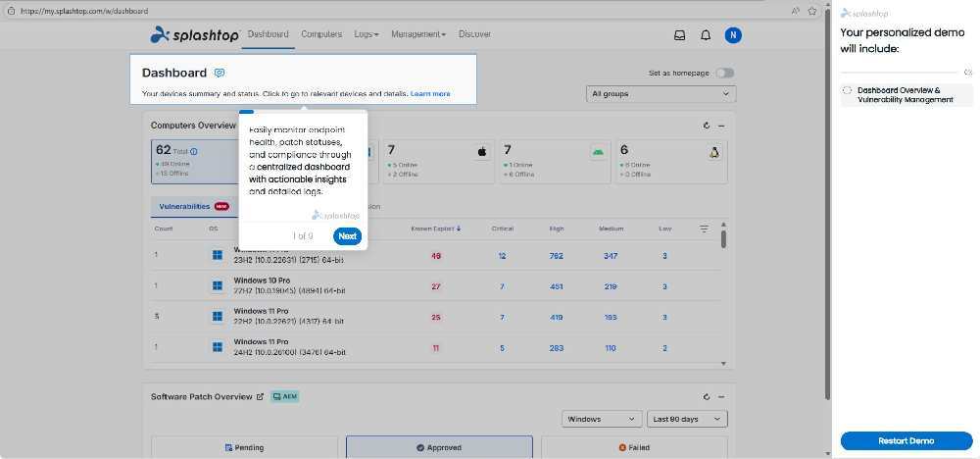Expand the Windows OS dropdown

click(603, 419)
